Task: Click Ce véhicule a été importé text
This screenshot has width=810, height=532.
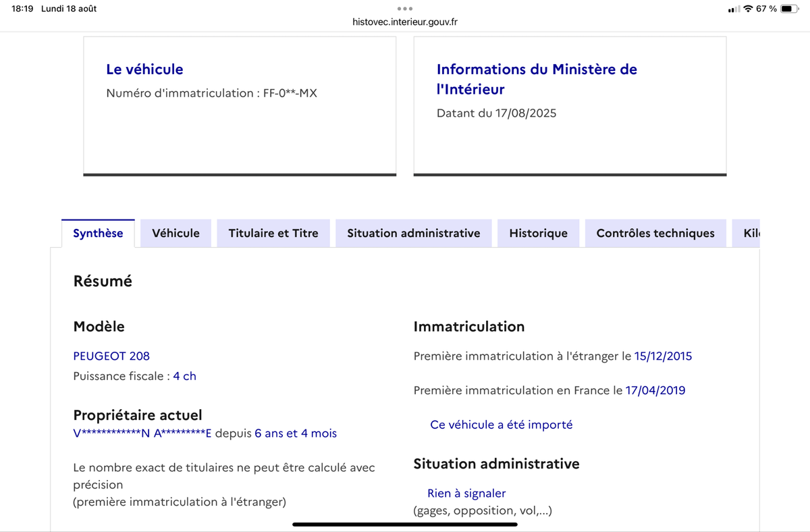Action: point(501,425)
